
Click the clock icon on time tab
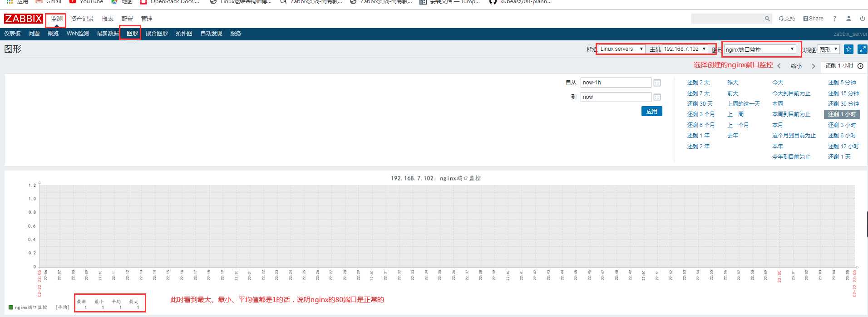[x=860, y=66]
